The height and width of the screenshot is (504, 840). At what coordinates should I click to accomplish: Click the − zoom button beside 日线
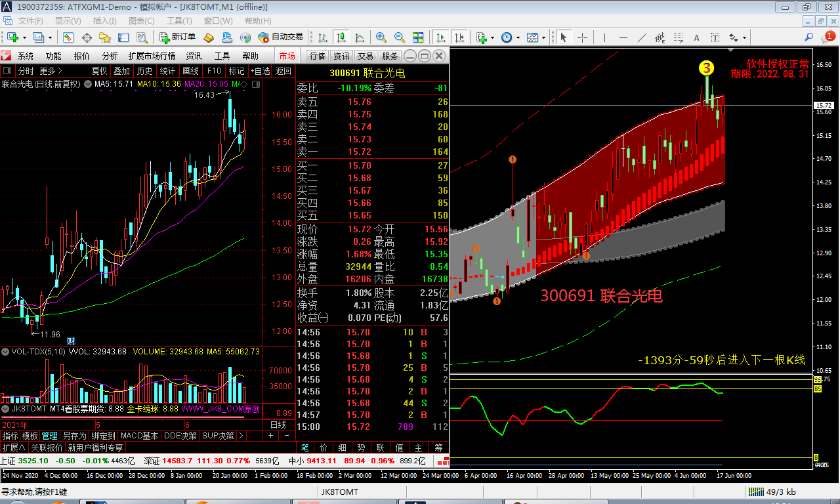click(286, 436)
